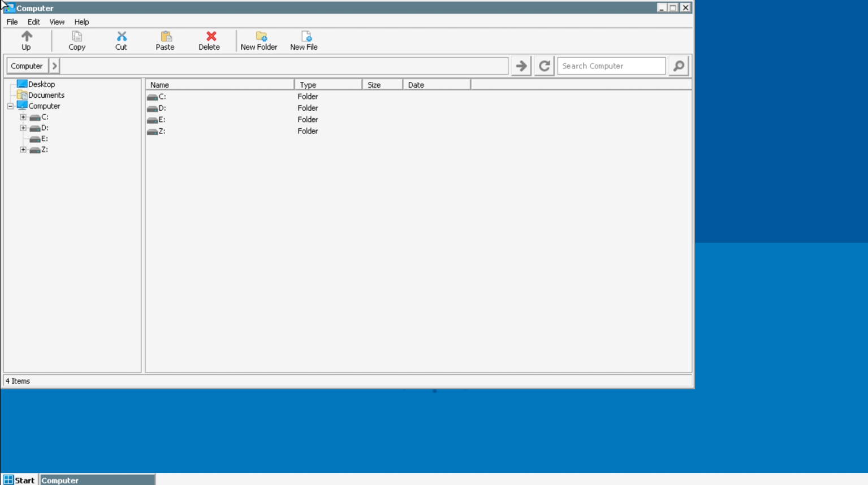Click the Cut scissors icon
The height and width of the screenshot is (485, 868).
click(121, 37)
